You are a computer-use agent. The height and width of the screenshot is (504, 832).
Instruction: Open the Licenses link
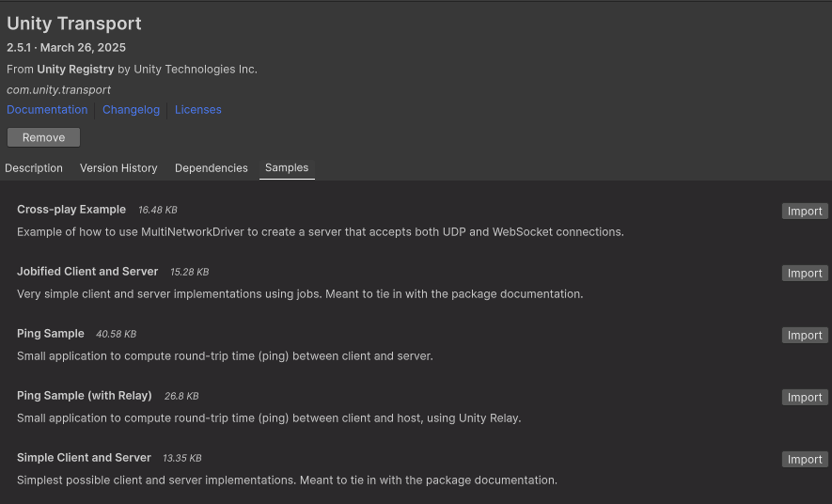pos(198,110)
